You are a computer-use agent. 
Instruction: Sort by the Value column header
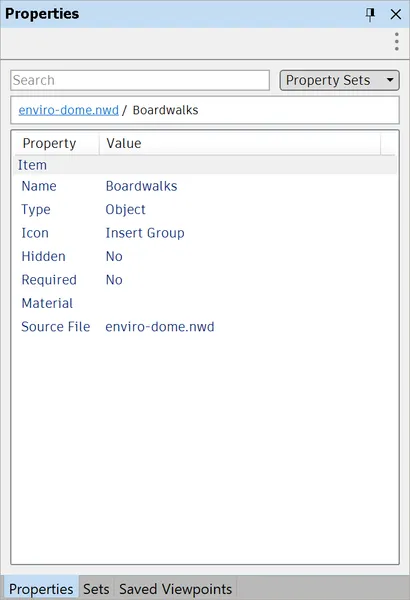tap(240, 143)
